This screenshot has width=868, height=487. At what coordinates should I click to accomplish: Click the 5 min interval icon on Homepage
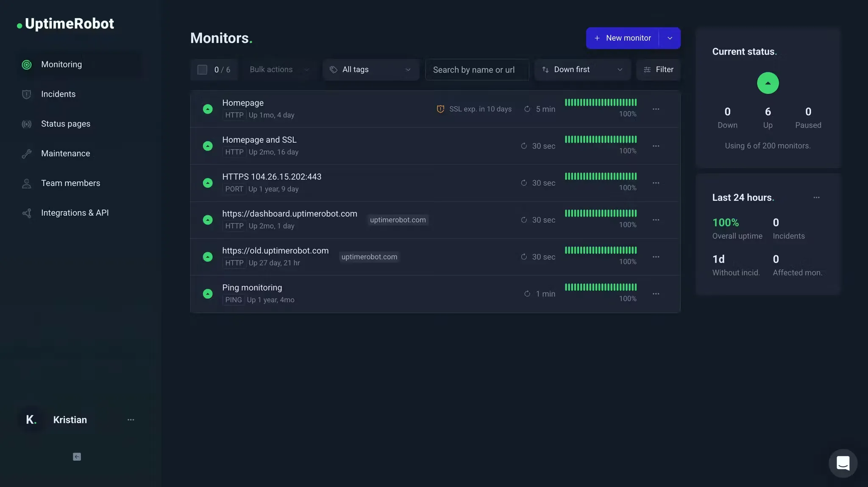click(x=527, y=109)
